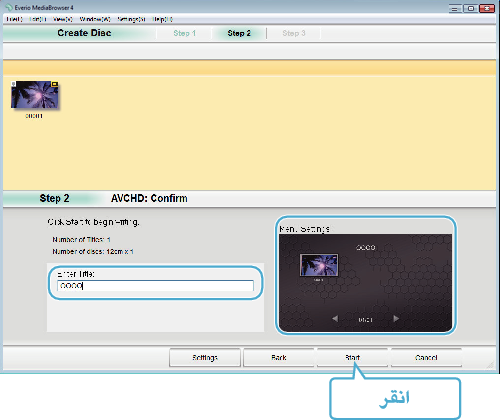Open the File menu
This screenshot has height=420, width=500.
click(x=14, y=19)
